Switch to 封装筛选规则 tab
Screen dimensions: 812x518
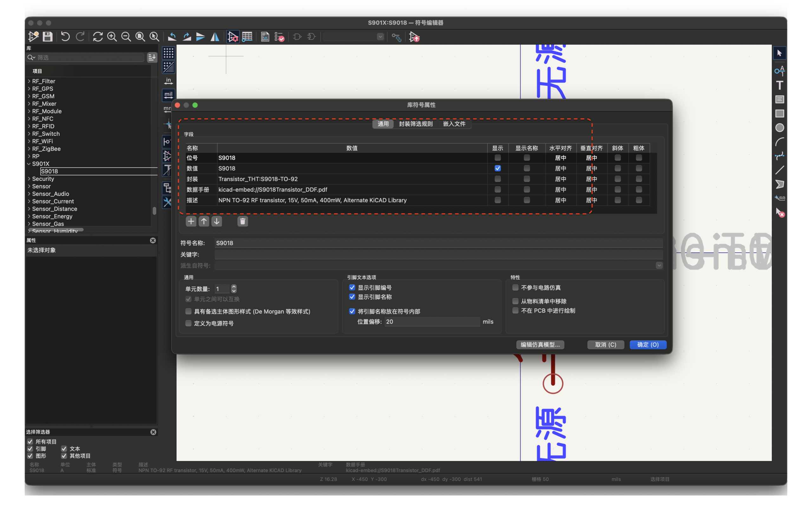[416, 124]
